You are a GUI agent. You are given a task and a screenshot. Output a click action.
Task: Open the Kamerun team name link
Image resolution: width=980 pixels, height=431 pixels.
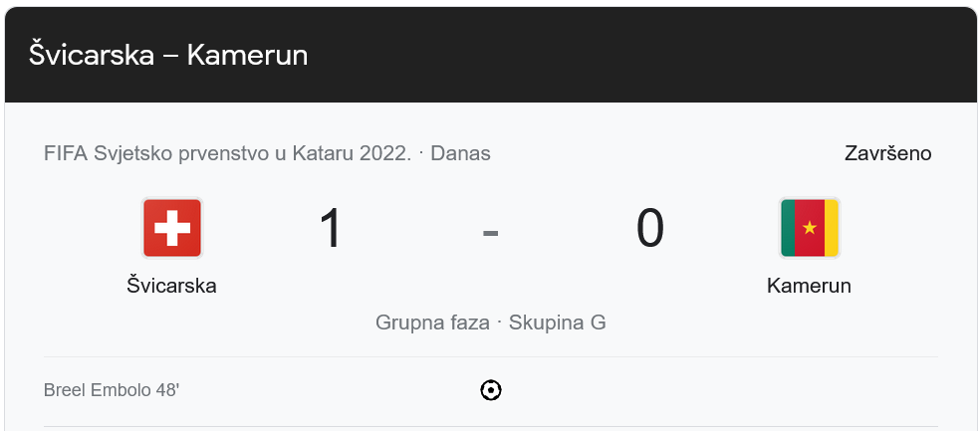(809, 286)
